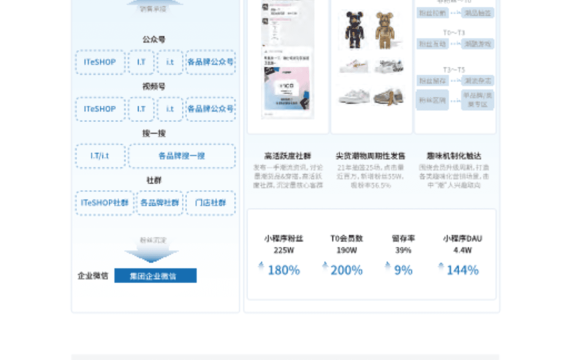The image size is (570, 360).
Task: Select the I.T box under 公众号
Action: click(x=141, y=62)
